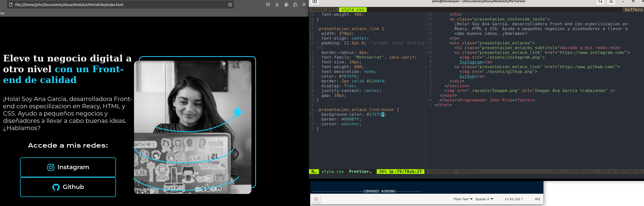Click style.css filename in statusline
Image resolution: width=644 pixels, height=206 pixels.
coord(333,171)
